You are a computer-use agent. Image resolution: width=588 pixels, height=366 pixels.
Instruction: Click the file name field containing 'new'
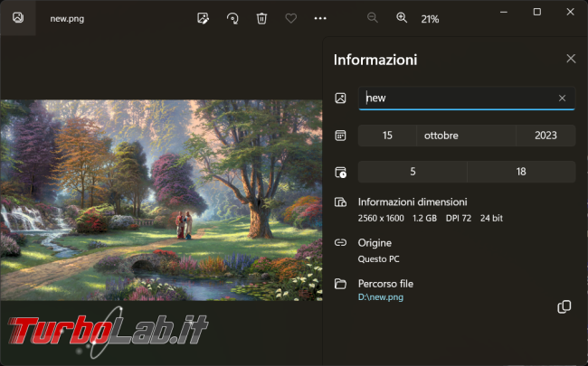467,99
